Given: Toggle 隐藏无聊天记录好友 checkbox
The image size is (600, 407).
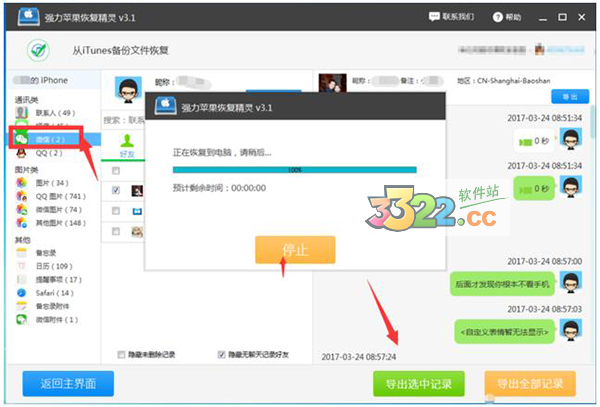Looking at the screenshot, I should click(x=221, y=355).
